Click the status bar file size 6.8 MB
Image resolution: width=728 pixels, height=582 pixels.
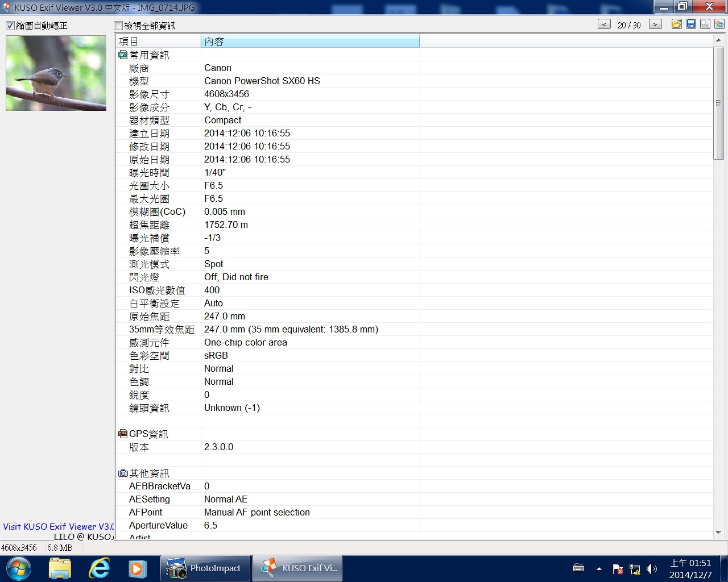(x=60, y=548)
